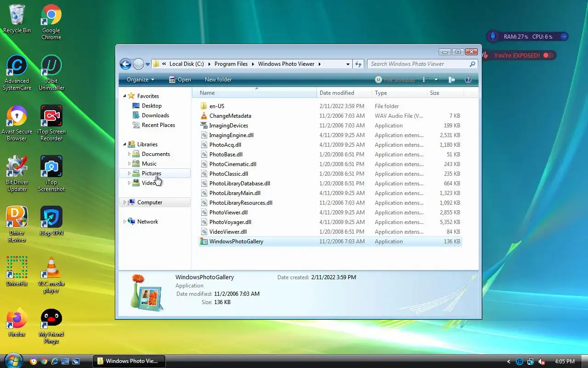Click Show Desktop quick-launch icon

click(x=65, y=361)
